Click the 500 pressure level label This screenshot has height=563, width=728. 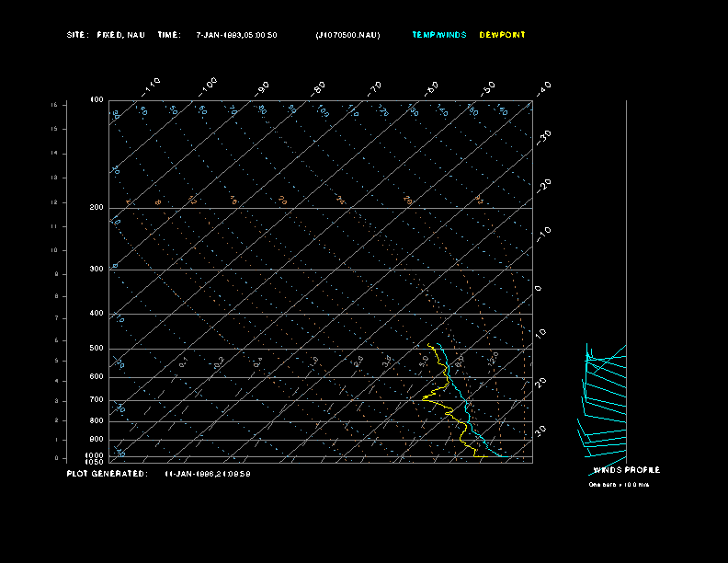click(97, 349)
